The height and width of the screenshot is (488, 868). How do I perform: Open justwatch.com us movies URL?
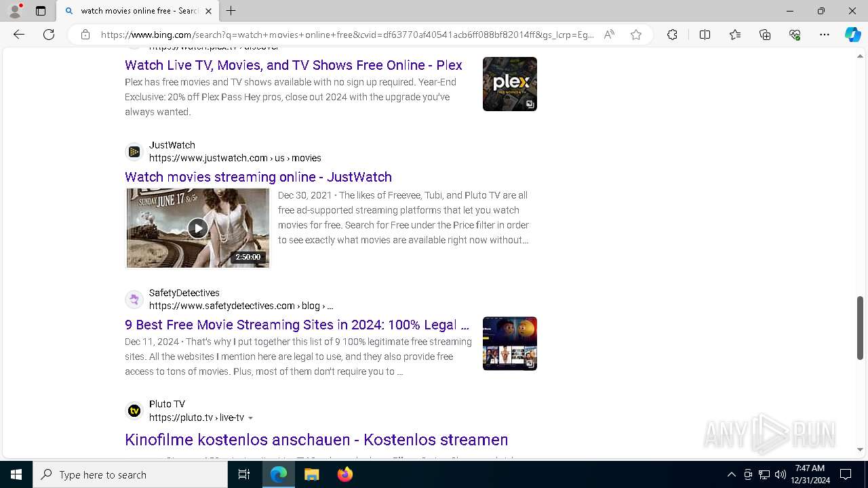click(235, 158)
